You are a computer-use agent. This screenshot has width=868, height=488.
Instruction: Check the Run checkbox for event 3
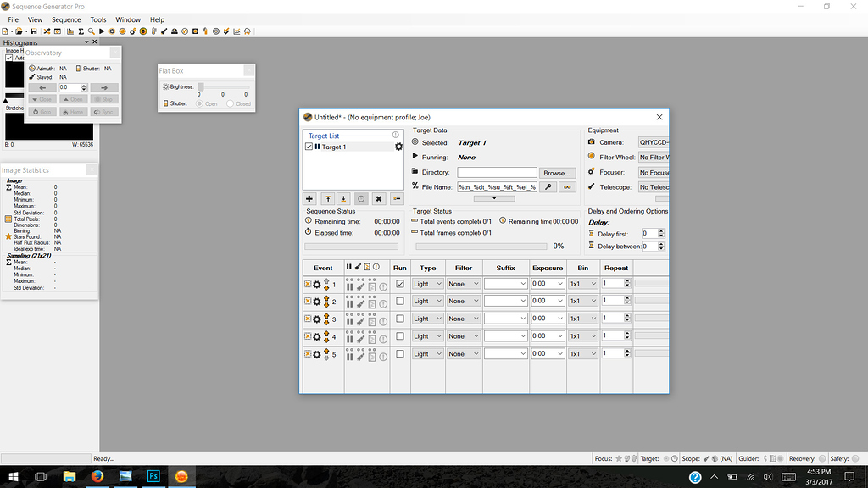click(x=400, y=319)
